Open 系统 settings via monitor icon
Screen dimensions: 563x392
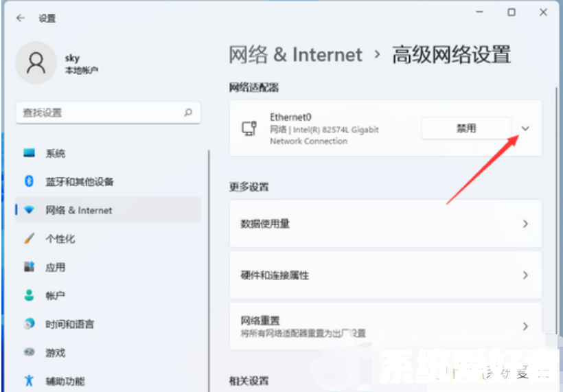[30, 153]
